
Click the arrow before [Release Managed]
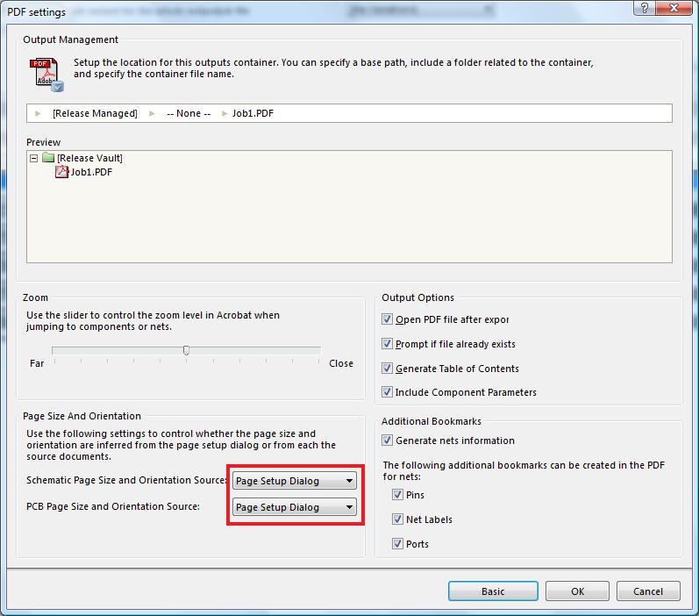[x=38, y=113]
